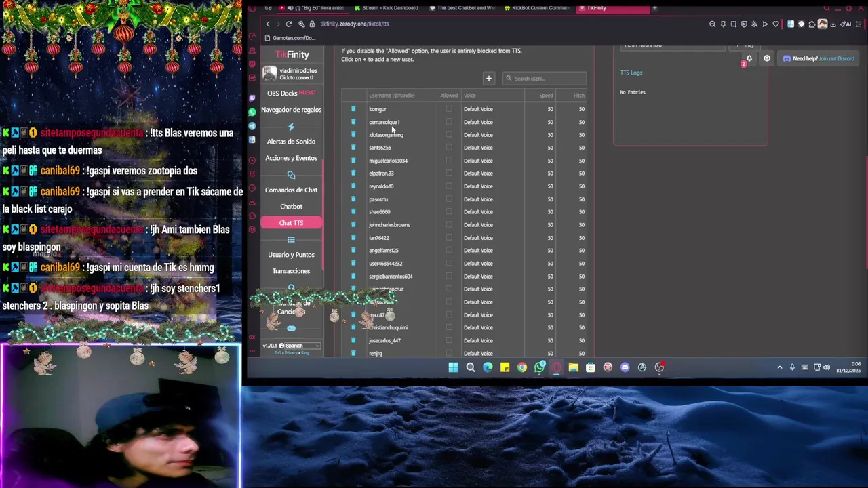
Task: Open Twitch icon in browser sidebar
Action: (252, 98)
